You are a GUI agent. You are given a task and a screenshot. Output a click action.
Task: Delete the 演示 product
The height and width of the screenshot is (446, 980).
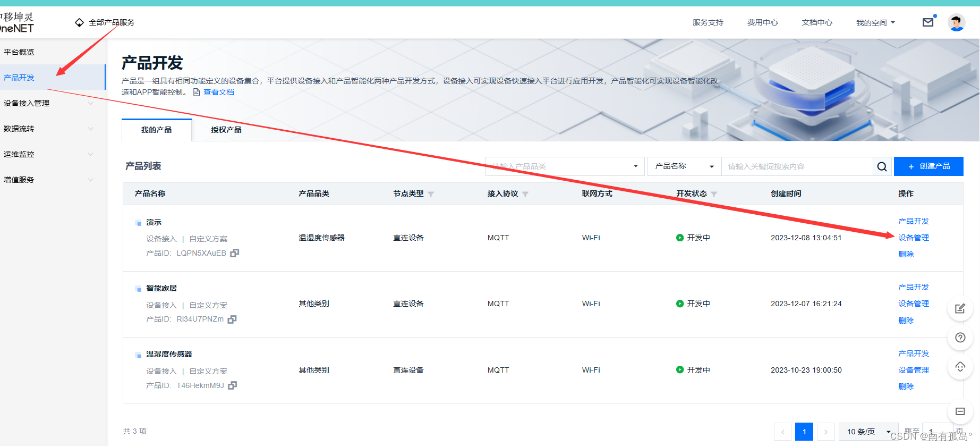906,254
